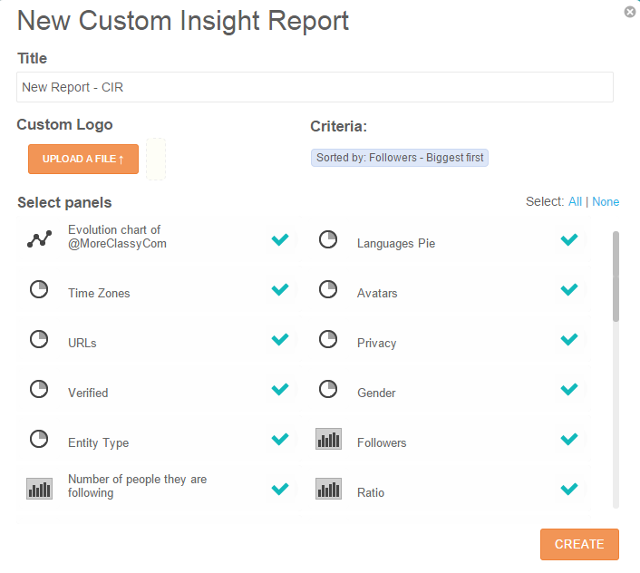
Task: Click the bar chart icon for people following
Action: [x=40, y=489]
